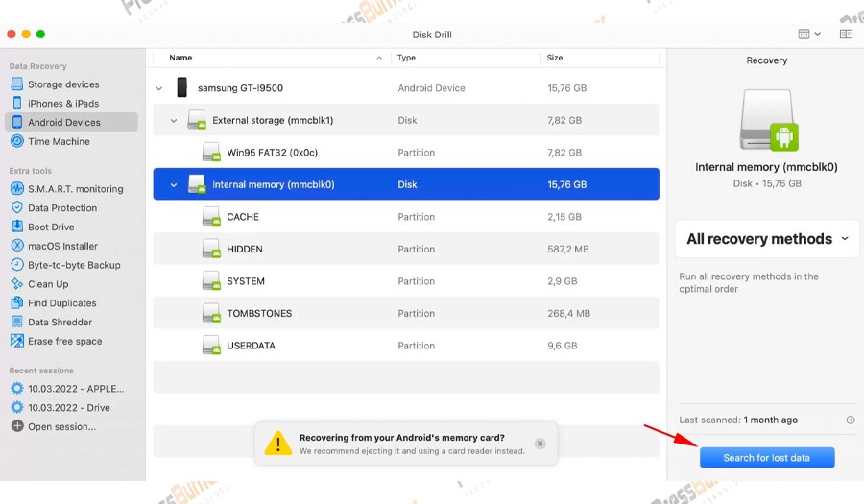Launch the macOS Installer tool
Viewport: 864px width, 504px height.
(x=62, y=246)
